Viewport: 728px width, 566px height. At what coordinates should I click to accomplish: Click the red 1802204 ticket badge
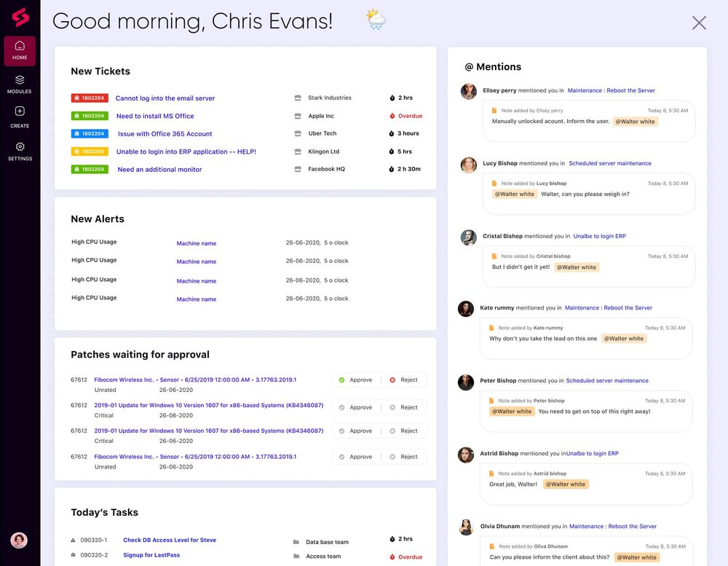pyautogui.click(x=90, y=98)
